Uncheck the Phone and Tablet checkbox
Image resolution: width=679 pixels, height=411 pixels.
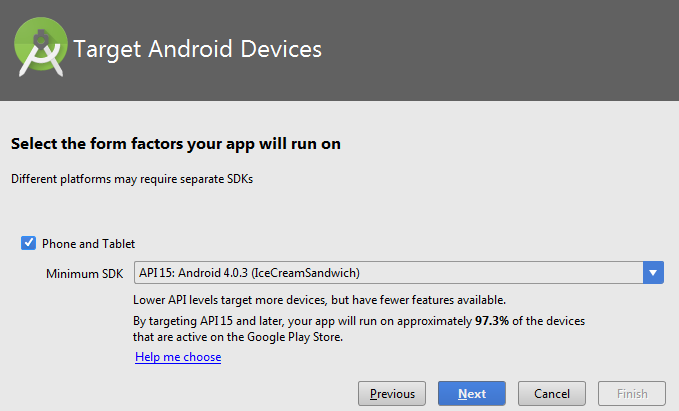pyautogui.click(x=27, y=243)
